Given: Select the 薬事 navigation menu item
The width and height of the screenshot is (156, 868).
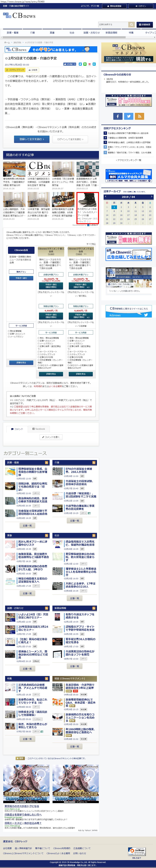Looking at the screenshot, I should (52, 33).
